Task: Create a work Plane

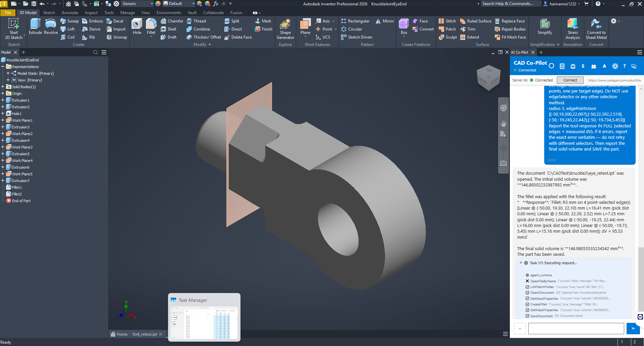Action: pyautogui.click(x=305, y=26)
